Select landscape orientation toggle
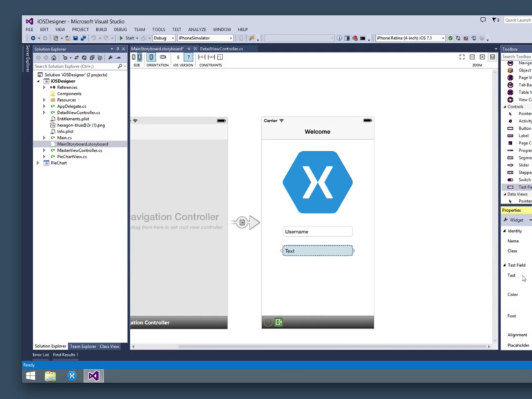The height and width of the screenshot is (399, 532). click(x=163, y=57)
